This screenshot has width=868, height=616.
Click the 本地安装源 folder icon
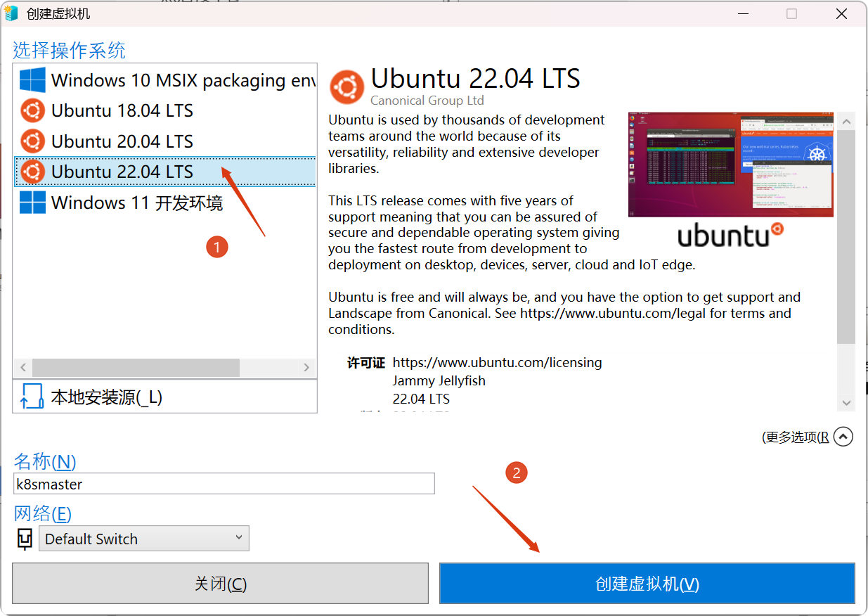coord(32,397)
